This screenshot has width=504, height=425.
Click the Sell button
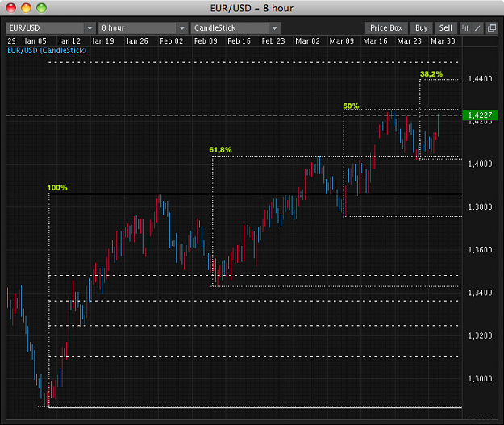[446, 28]
